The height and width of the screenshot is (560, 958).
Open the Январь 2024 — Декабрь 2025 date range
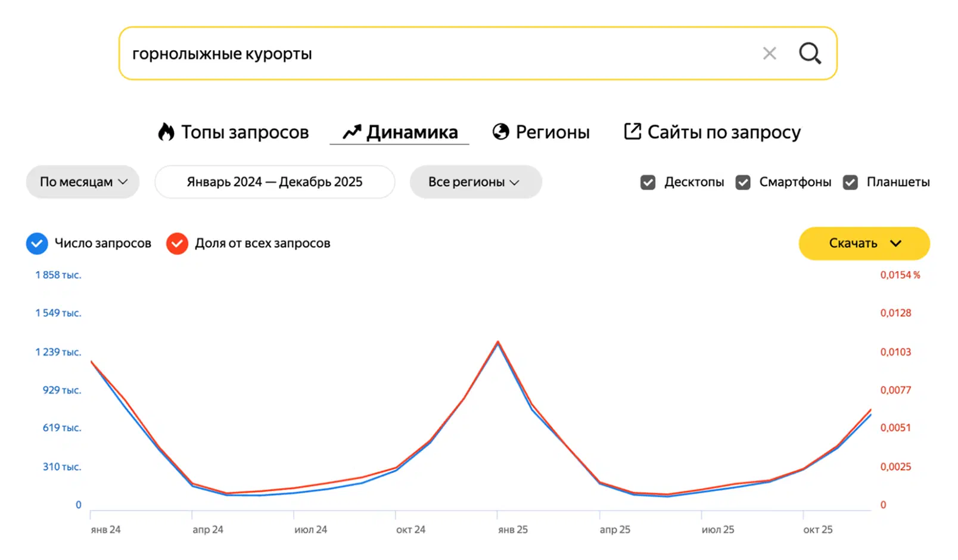click(x=275, y=182)
